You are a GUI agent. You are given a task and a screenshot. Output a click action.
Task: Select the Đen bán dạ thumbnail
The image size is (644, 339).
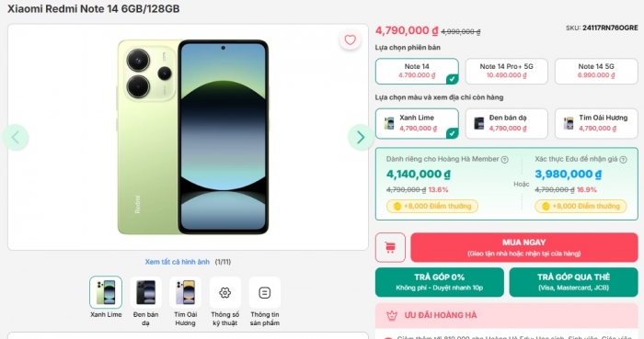145,293
